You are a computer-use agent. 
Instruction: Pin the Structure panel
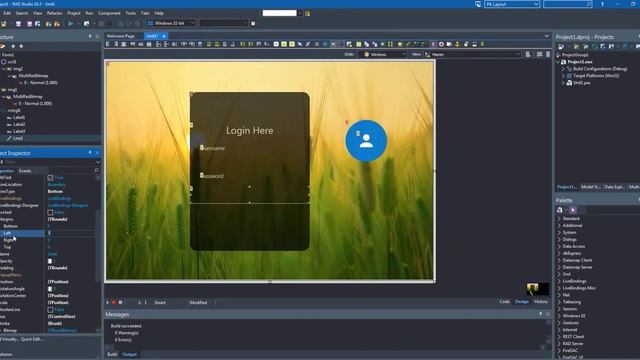click(90, 37)
